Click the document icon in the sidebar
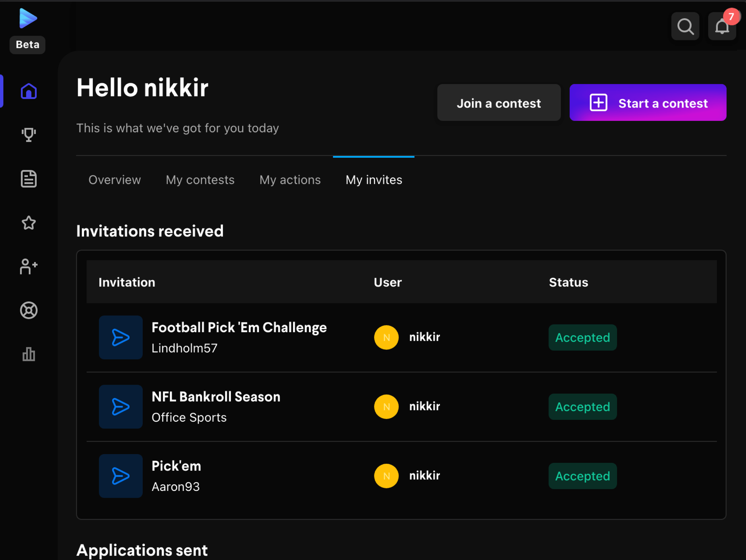 point(28,179)
